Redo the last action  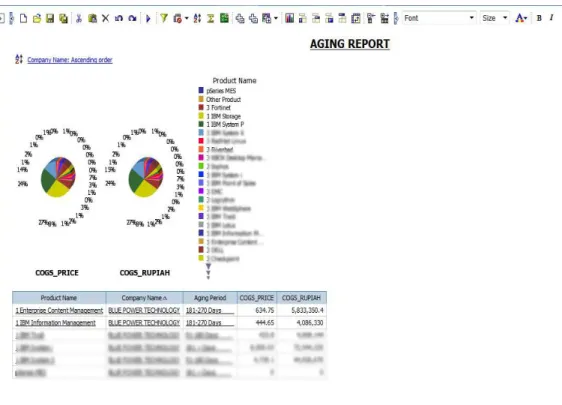click(x=132, y=18)
